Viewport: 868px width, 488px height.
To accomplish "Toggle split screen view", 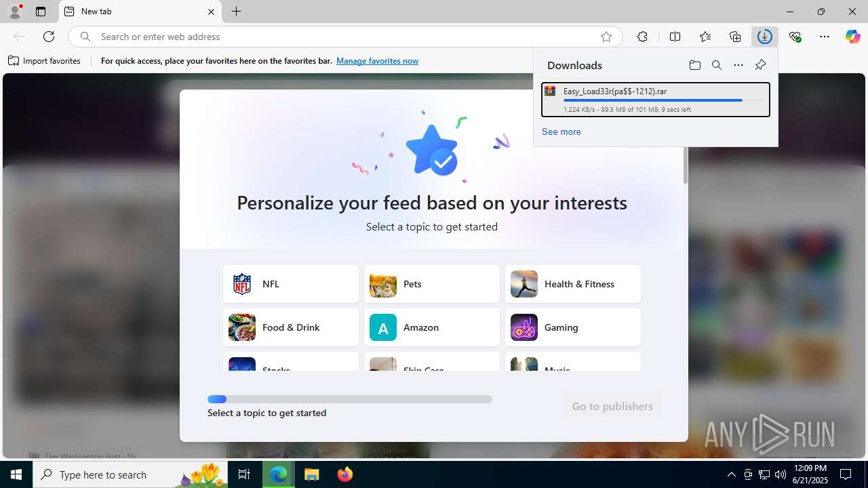I will pos(675,37).
